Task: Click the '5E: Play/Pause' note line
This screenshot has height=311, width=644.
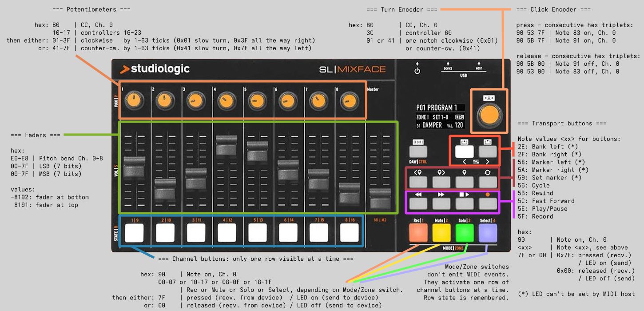Action: coord(543,209)
